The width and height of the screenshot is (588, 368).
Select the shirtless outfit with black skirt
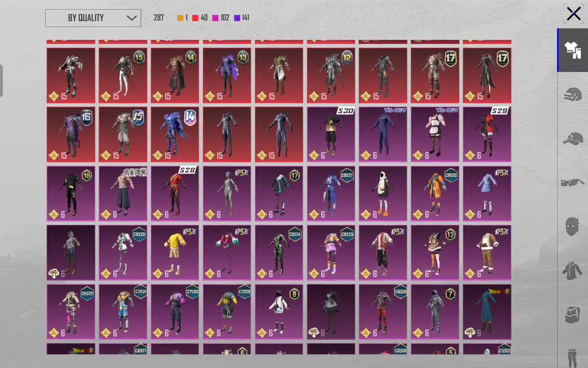123,193
